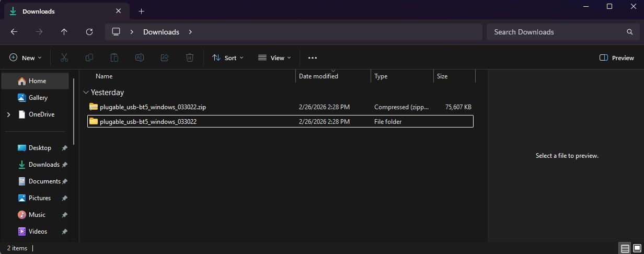
Task: Switch to large thumbnails view icon
Action: click(637, 248)
